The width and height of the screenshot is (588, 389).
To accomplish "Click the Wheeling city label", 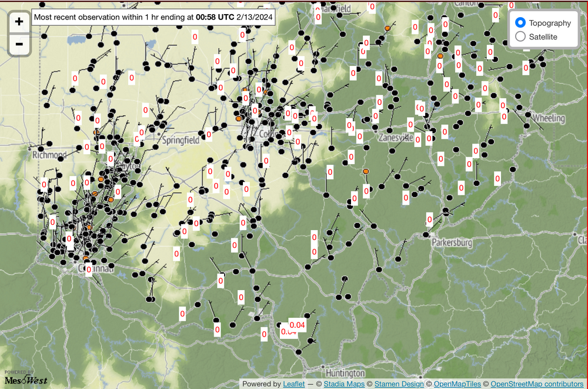I will [x=549, y=118].
